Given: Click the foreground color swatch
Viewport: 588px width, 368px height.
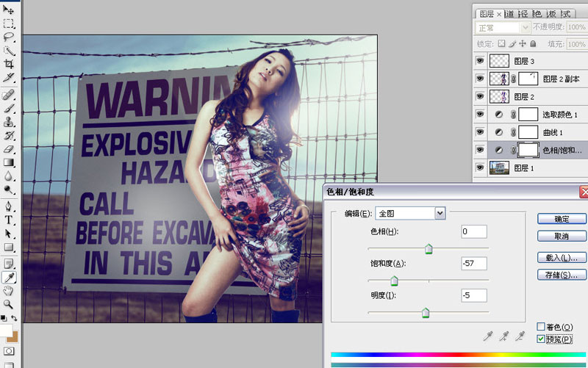Looking at the screenshot, I should coord(5,330).
